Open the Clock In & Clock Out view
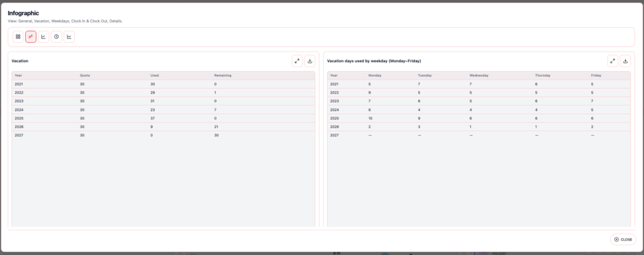 click(x=57, y=37)
